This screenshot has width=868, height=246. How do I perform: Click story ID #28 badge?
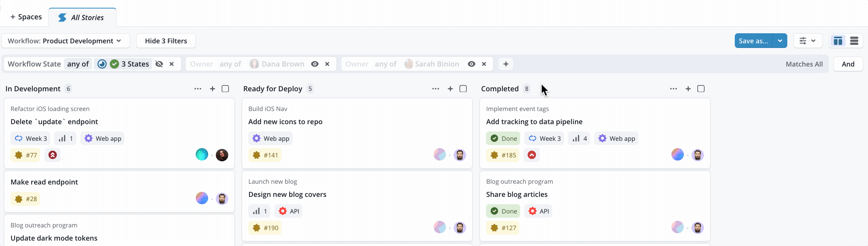(25, 199)
